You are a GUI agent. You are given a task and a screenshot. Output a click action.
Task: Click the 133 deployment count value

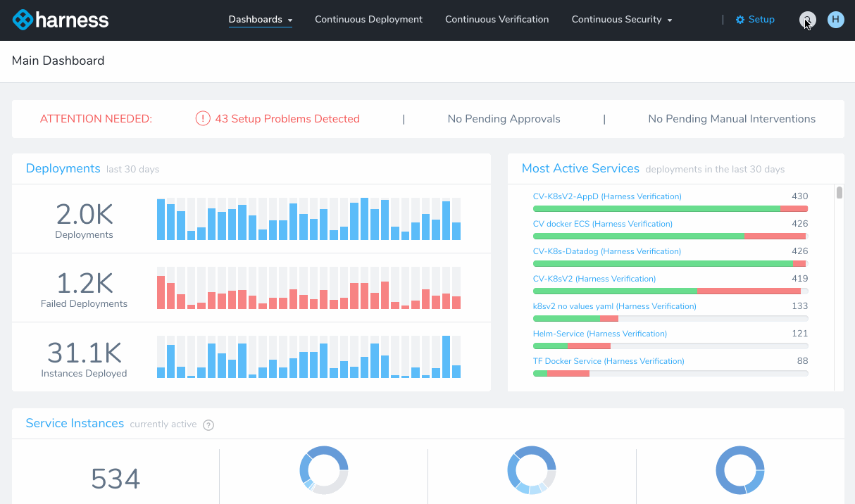[800, 306]
